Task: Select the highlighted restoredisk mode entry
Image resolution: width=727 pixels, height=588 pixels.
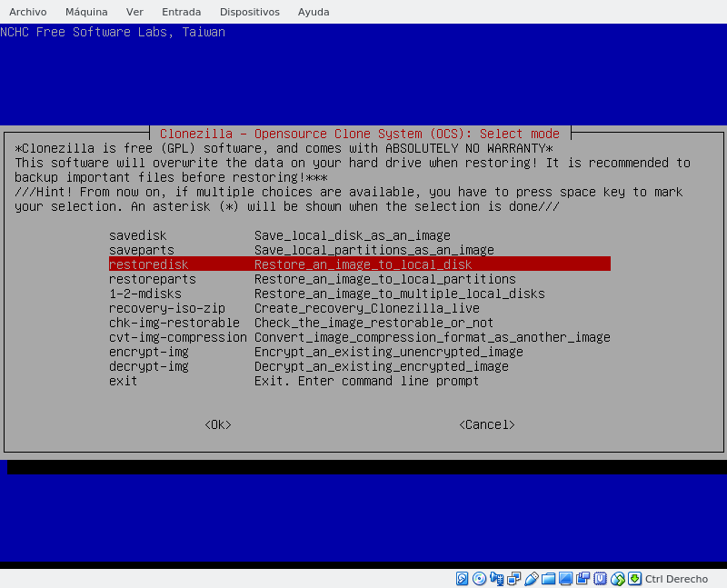Action: point(360,264)
